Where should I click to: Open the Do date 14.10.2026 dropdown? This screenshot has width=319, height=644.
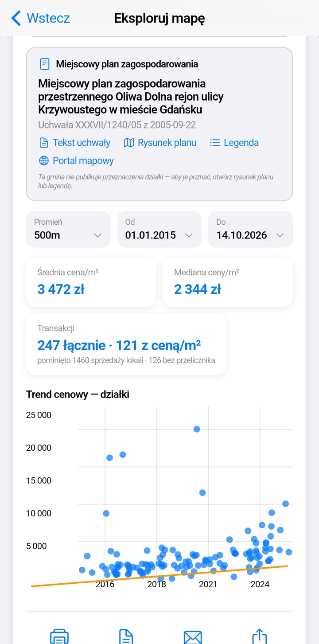[x=251, y=229]
